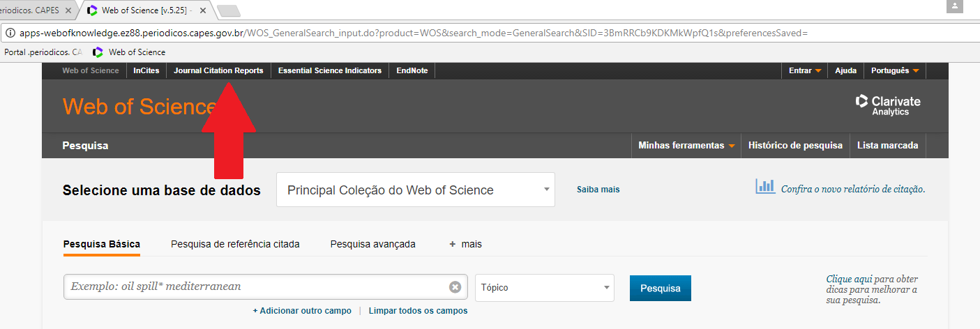Click the site info icon in address bar
Viewport: 980px width, 329px height.
pyautogui.click(x=9, y=33)
